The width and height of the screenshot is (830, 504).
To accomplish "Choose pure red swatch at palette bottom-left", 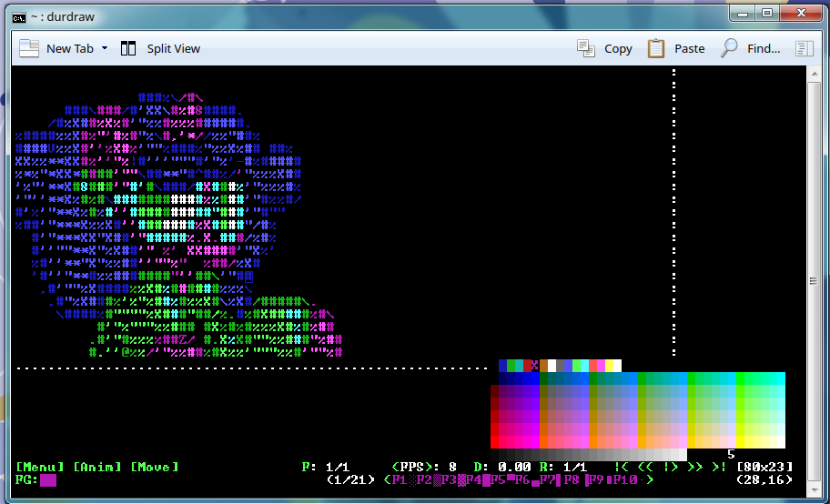I will [x=496, y=442].
